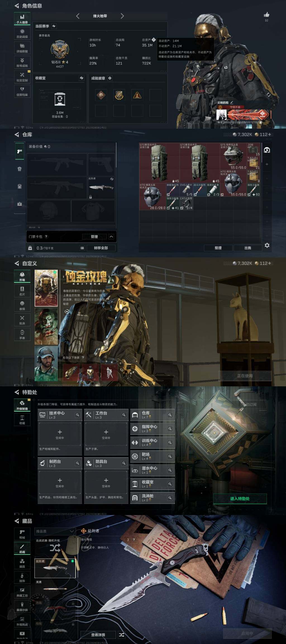Expand the 门禁卡包 panel arrow
The image size is (286, 644).
111,237
